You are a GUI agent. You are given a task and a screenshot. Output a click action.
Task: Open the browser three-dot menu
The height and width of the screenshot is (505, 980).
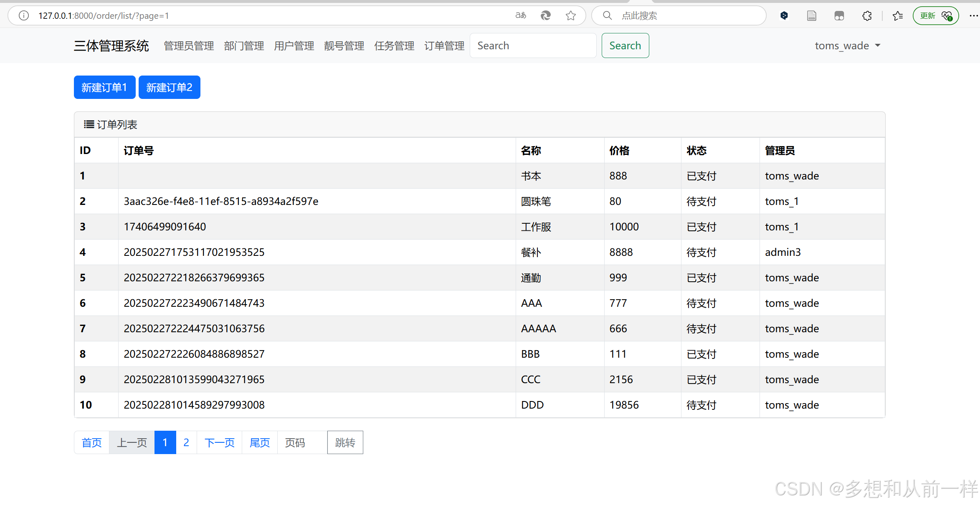[x=973, y=16]
